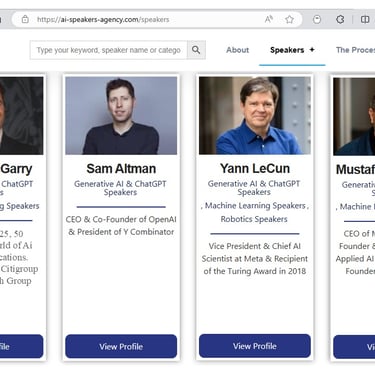The width and height of the screenshot is (375, 375).
Task: Open split screen icon
Action: click(365, 19)
